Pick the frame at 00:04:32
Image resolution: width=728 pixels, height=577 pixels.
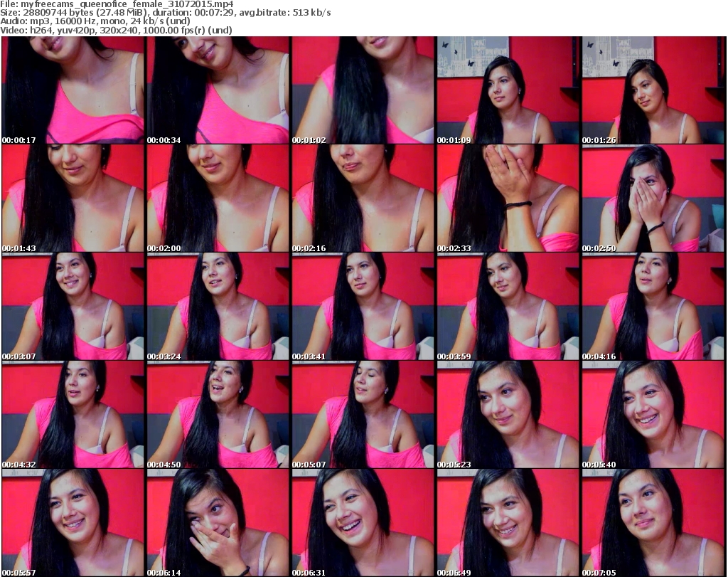[x=73, y=415]
